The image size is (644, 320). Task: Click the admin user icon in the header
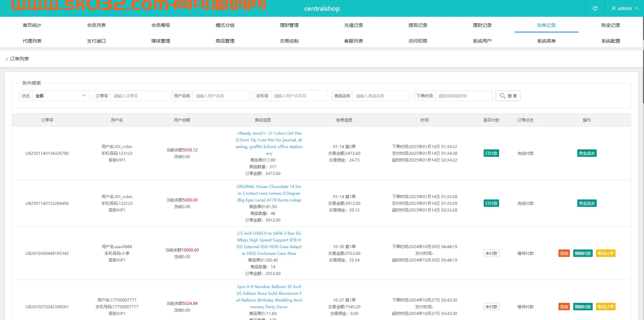(x=613, y=8)
